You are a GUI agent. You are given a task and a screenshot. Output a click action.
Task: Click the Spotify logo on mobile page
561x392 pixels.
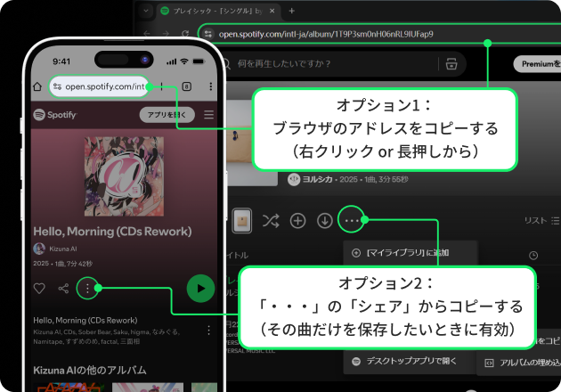[55, 115]
